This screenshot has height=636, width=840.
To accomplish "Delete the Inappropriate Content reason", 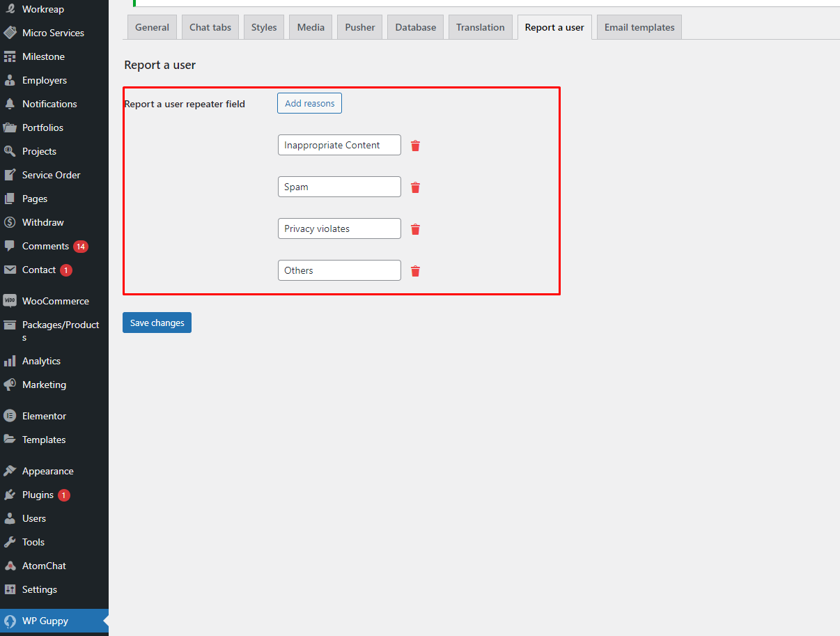I will pyautogui.click(x=415, y=146).
